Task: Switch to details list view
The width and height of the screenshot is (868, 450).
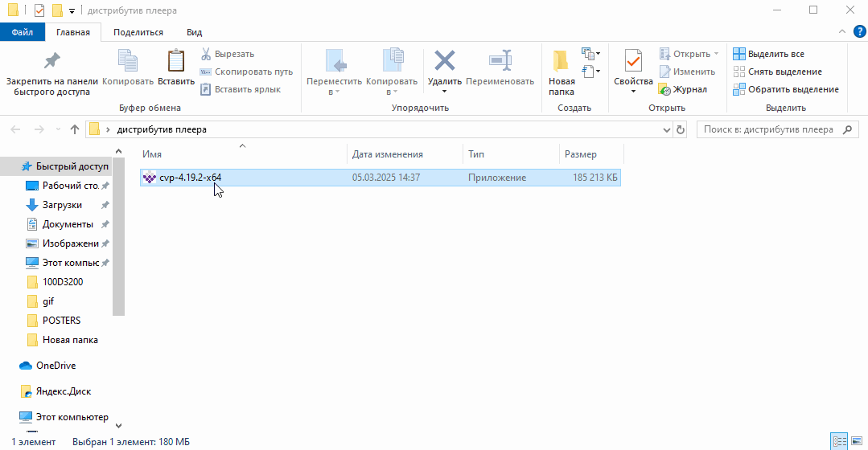Action: 840,441
